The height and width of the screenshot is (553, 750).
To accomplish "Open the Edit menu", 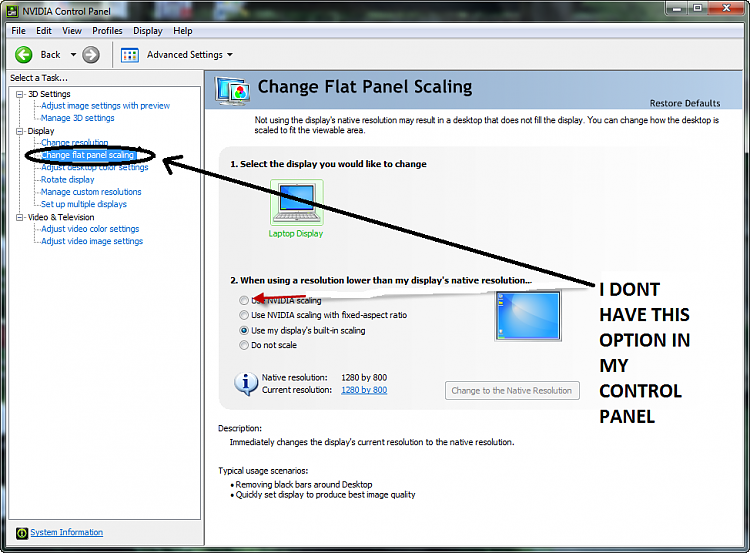I will pos(44,31).
